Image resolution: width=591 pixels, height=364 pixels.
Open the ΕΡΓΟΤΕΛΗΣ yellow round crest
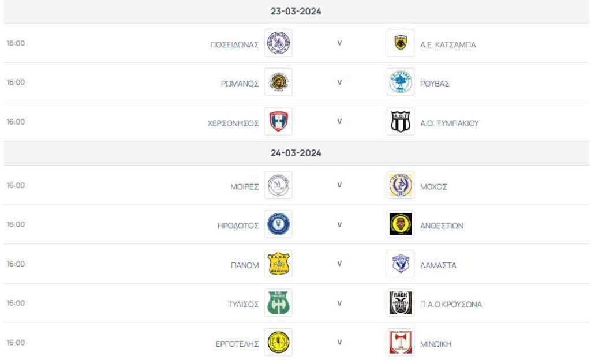click(x=279, y=343)
